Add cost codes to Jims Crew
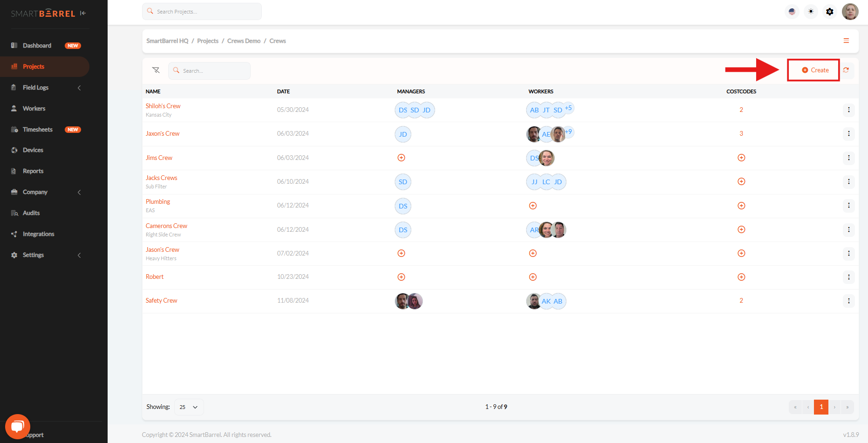The height and width of the screenshot is (443, 868). 741,158
